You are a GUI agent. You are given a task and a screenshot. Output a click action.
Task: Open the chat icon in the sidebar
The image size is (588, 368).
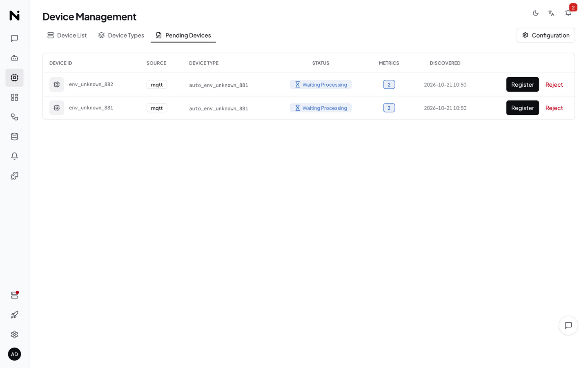coord(14,38)
